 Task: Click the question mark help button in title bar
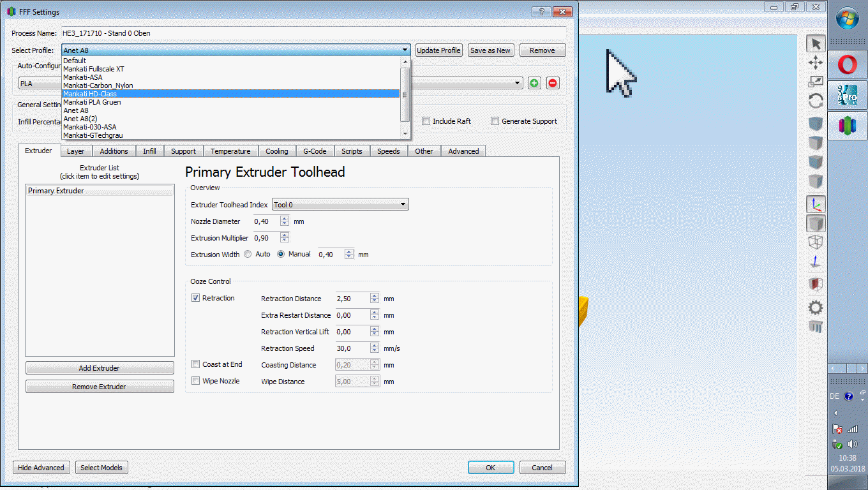coord(541,11)
